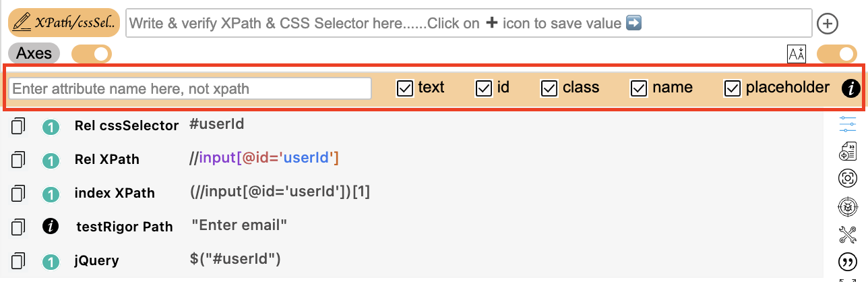Uncheck the id attribute checkbox
Screen dimensions: 868x282
484,88
